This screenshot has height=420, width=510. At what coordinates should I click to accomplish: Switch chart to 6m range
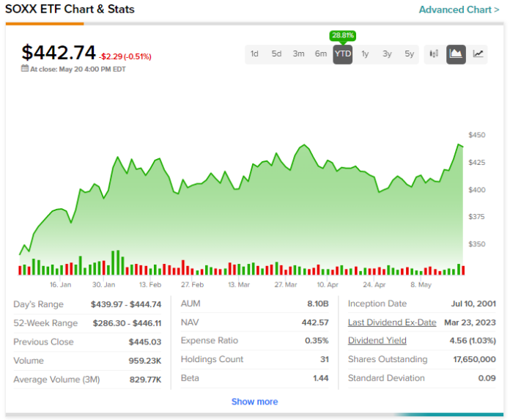tap(321, 54)
